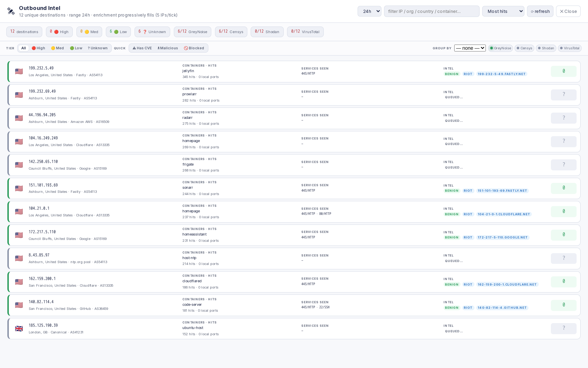Image resolution: width=588 pixels, height=368 pixels.
Task: Open the 199-232-5-49.FASTLY.NET hostname tag
Action: pyautogui.click(x=501, y=74)
